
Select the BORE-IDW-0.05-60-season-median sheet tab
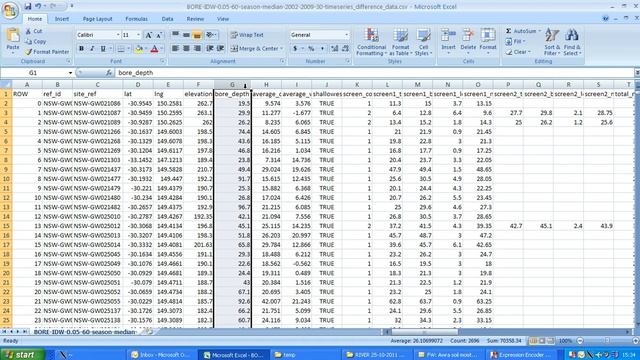click(84, 332)
